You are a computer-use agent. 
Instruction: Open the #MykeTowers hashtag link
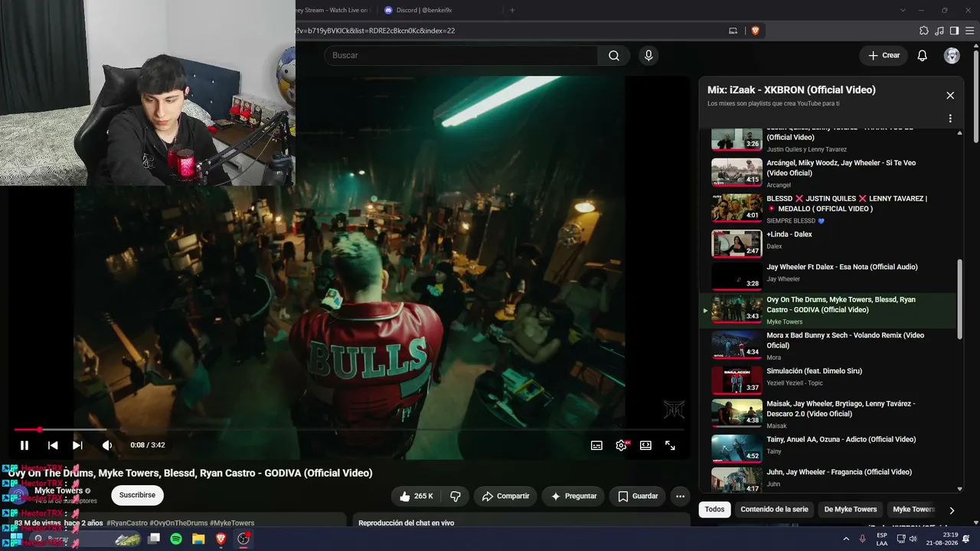[232, 523]
